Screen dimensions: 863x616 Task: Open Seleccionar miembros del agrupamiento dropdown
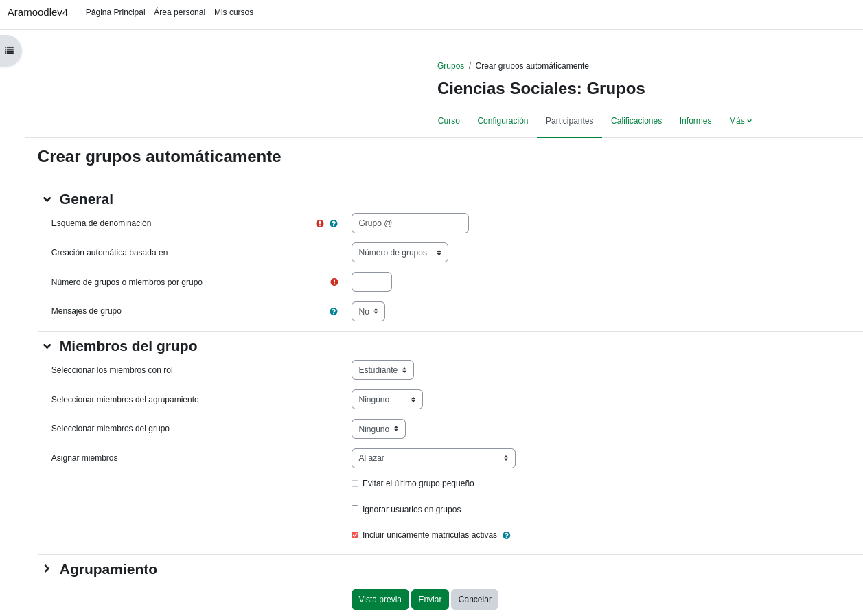pyautogui.click(x=387, y=400)
